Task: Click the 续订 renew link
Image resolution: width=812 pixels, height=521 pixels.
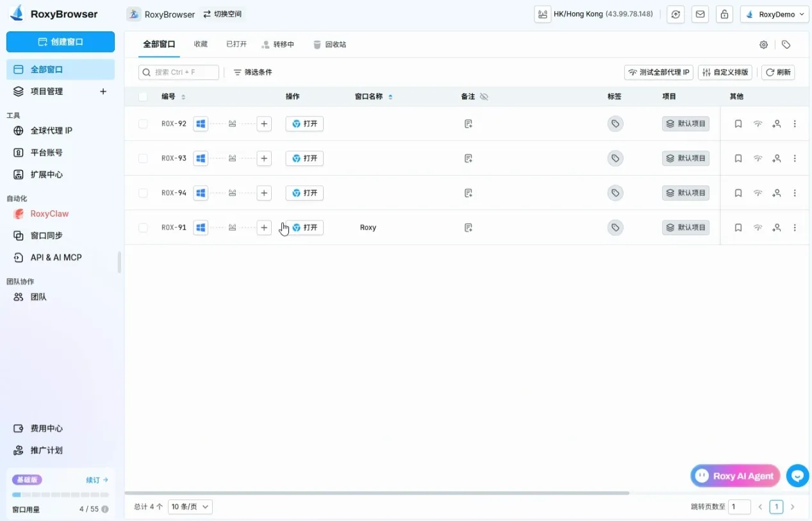Action: [97, 480]
